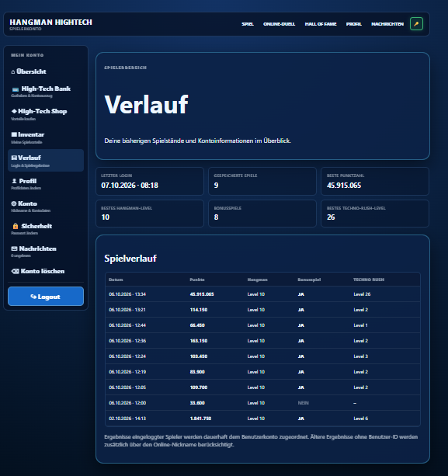The image size is (448, 476).
Task: Click the Hangman column header
Action: (258, 280)
